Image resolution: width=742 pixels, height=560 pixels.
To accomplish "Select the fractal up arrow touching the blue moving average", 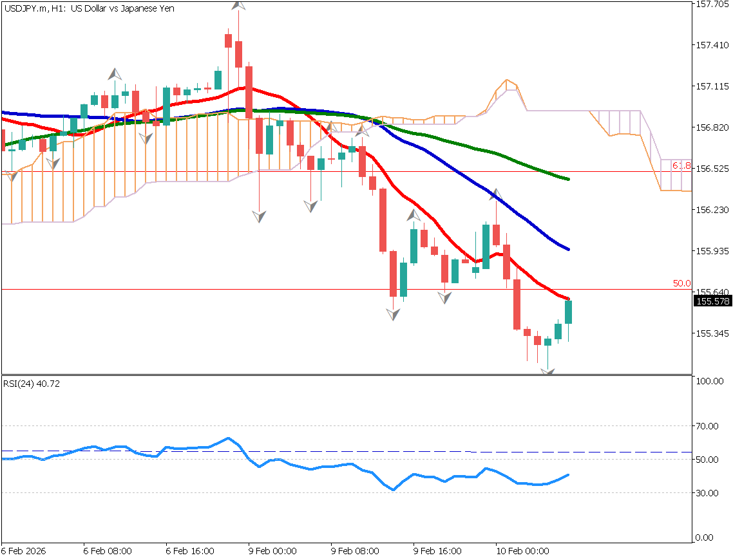I will tap(496, 195).
